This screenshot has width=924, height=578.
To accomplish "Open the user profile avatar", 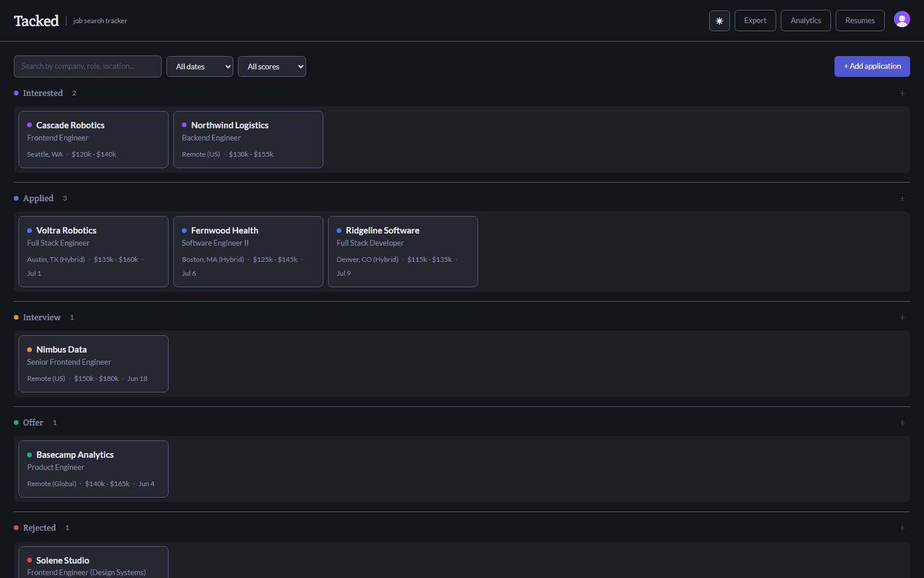I will click(x=902, y=19).
